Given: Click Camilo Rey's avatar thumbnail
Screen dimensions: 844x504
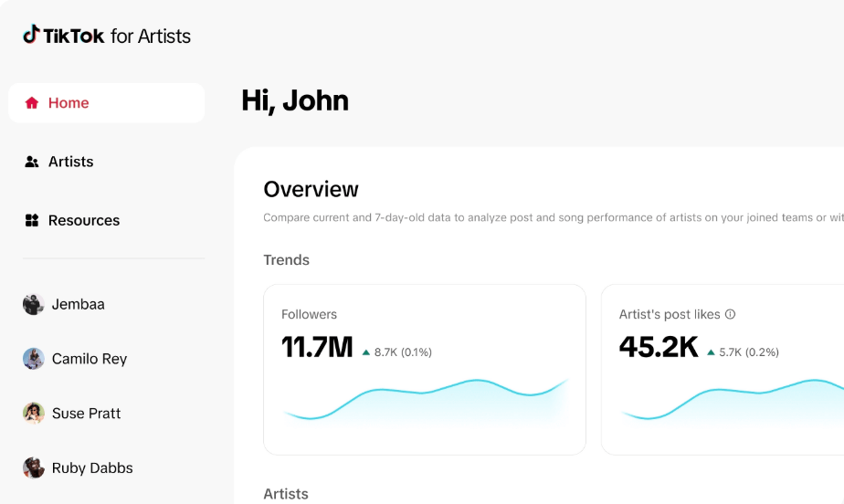Looking at the screenshot, I should point(34,358).
